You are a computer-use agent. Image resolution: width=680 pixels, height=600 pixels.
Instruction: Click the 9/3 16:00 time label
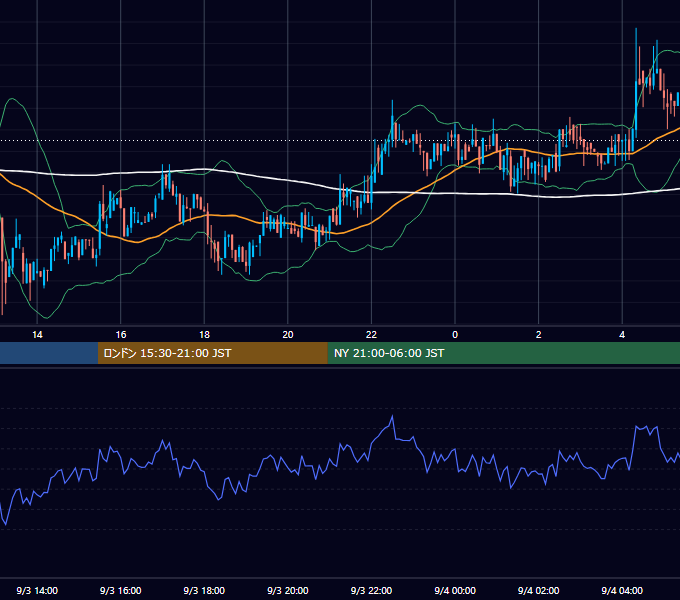[121, 590]
